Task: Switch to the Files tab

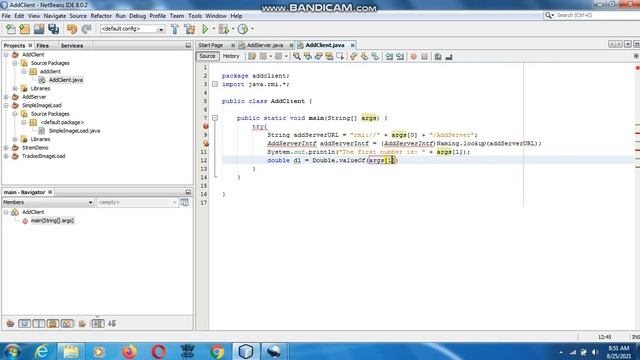Action: (42, 46)
